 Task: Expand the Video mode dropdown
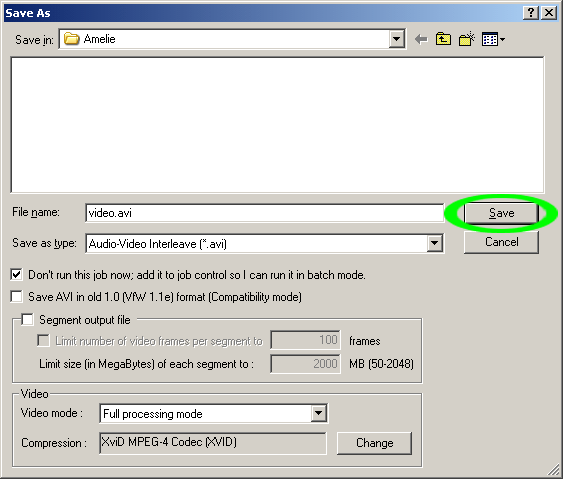[x=318, y=414]
